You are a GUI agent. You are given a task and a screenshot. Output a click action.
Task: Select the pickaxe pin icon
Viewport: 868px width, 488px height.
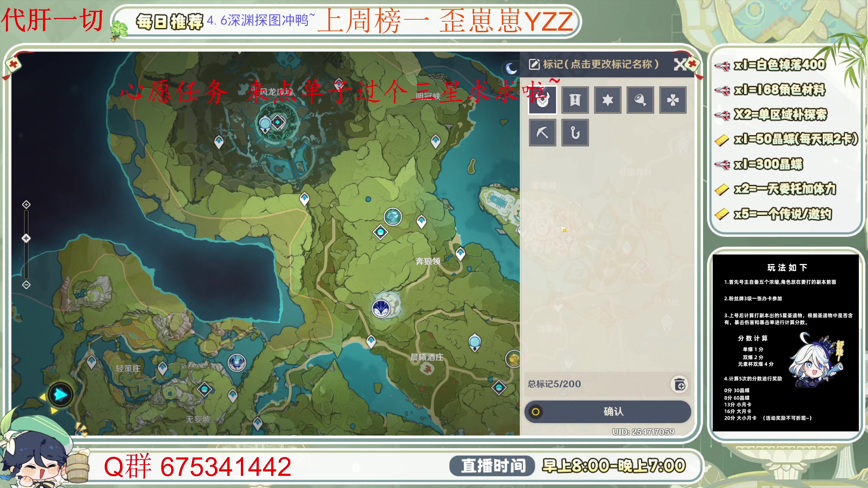pos(542,133)
